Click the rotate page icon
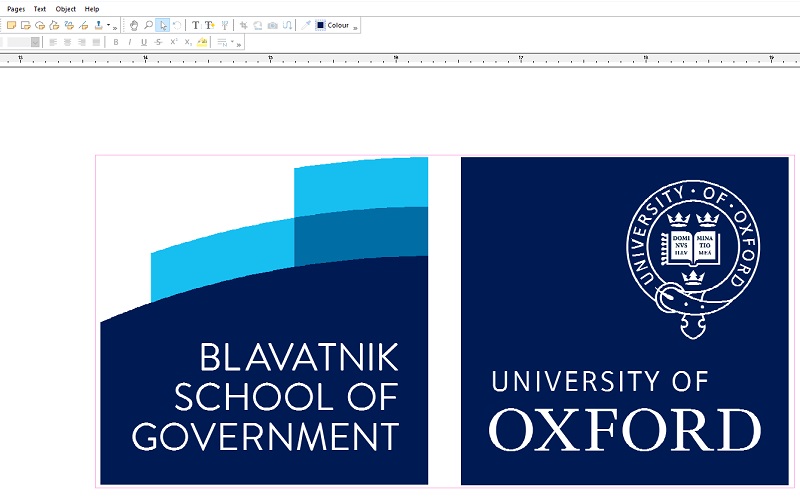The image size is (800, 499). coord(258,25)
